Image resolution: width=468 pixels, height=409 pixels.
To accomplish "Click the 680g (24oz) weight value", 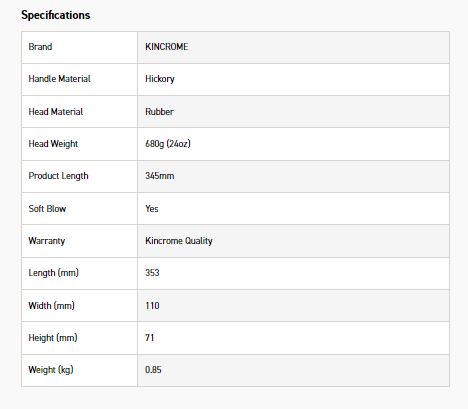I will coord(168,144).
